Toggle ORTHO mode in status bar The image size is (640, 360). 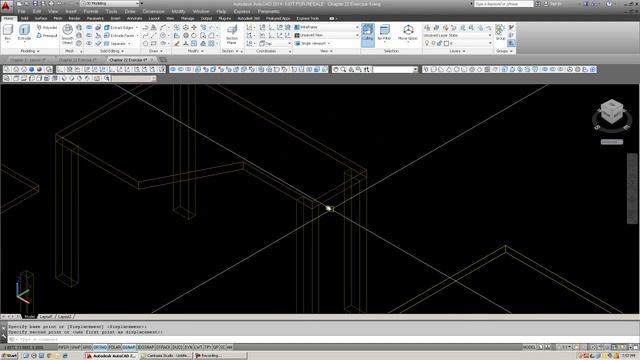(100, 347)
